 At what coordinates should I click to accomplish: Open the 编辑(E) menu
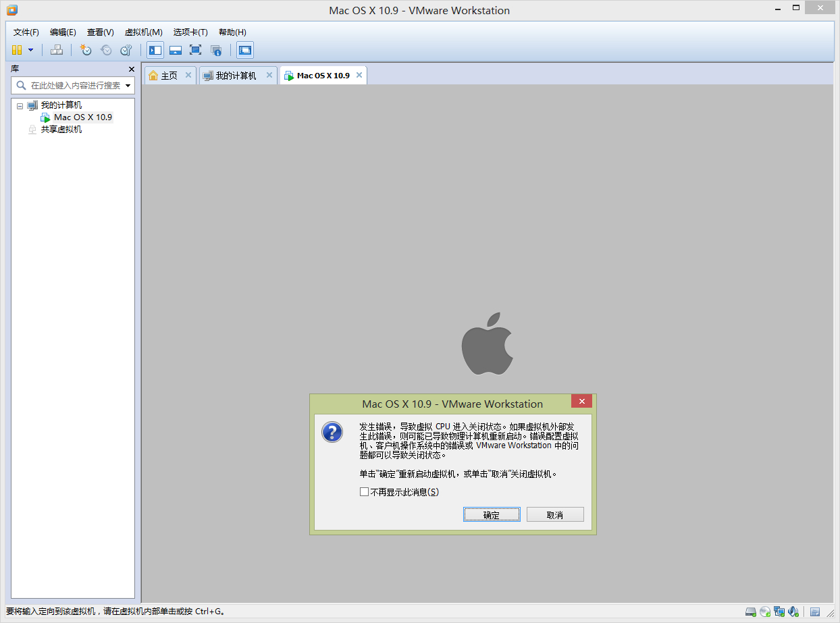point(63,32)
